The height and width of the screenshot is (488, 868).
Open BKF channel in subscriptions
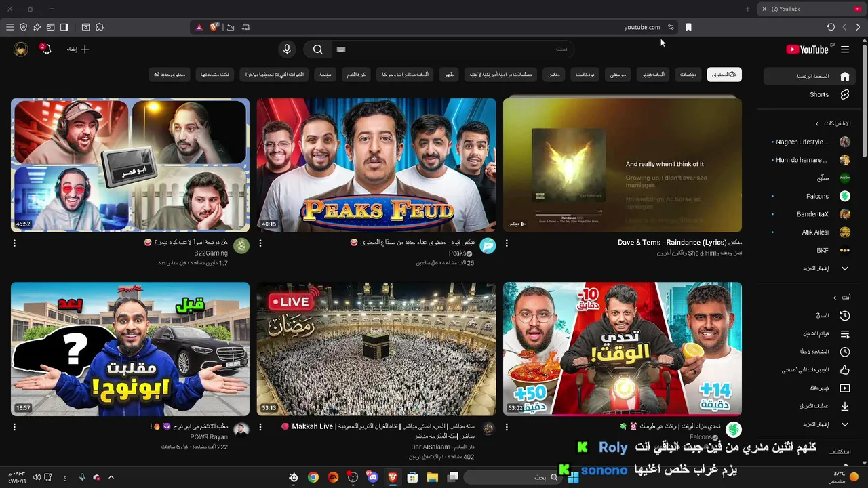tap(810, 250)
